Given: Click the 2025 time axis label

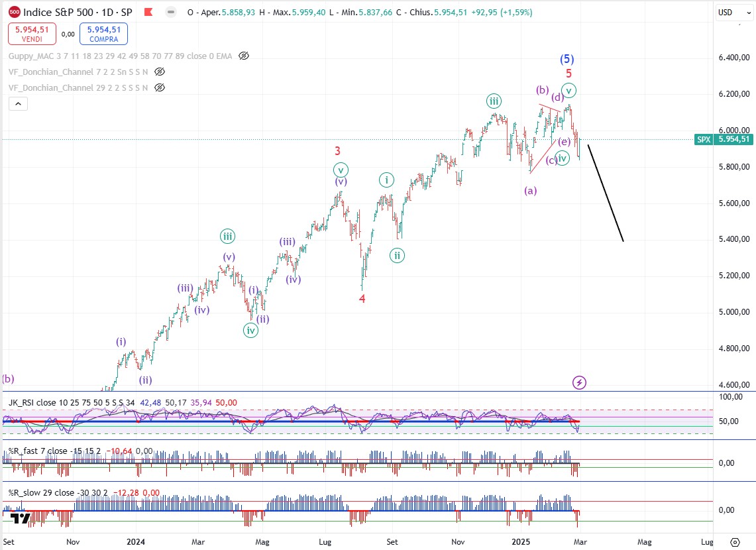Looking at the screenshot, I should 521,542.
